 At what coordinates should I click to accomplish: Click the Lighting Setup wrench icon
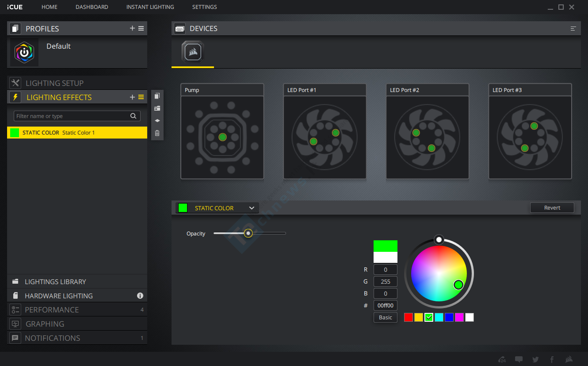click(x=15, y=83)
